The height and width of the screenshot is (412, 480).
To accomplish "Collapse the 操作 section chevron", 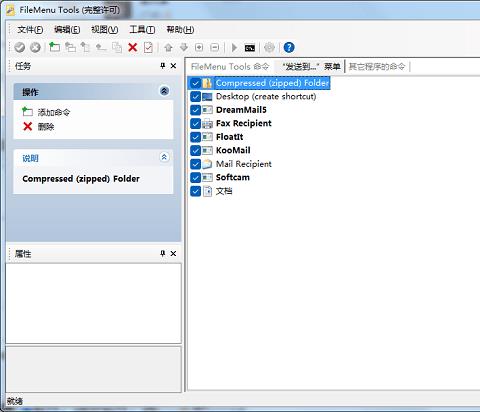I will point(164,91).
